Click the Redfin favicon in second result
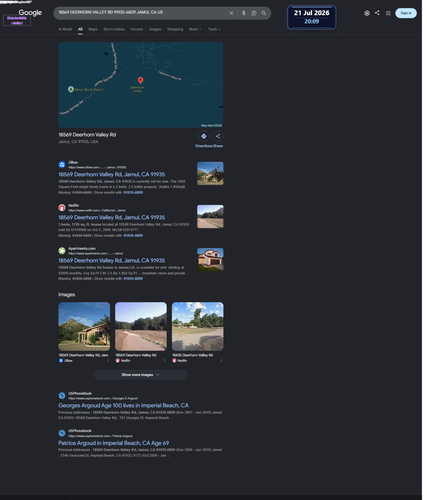Viewport: 427px width, 500px height. [62, 208]
